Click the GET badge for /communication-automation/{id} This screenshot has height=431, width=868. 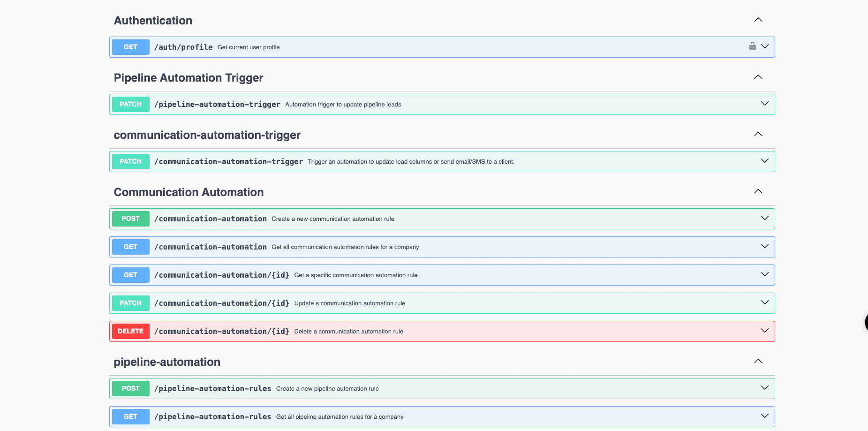[x=131, y=275]
